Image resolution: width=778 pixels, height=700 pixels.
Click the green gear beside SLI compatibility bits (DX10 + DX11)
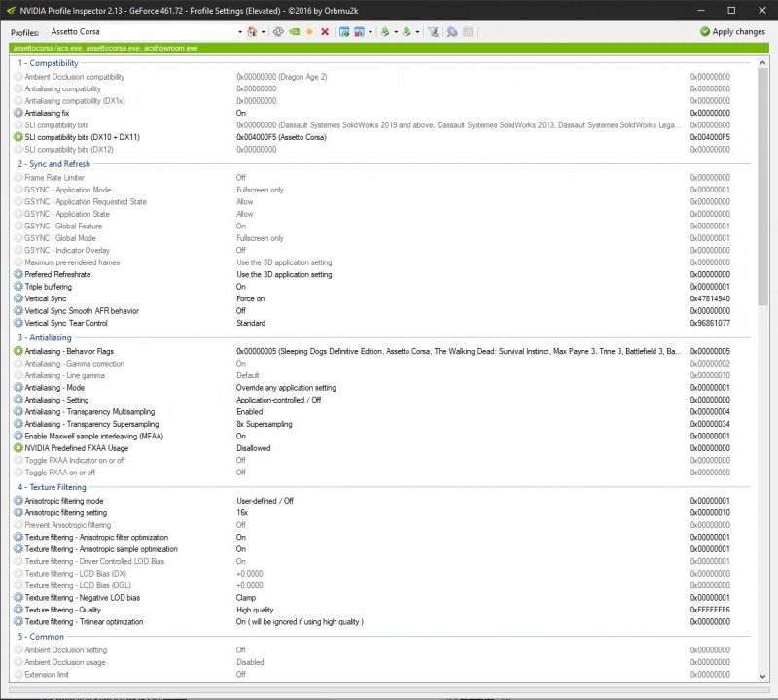pos(18,137)
